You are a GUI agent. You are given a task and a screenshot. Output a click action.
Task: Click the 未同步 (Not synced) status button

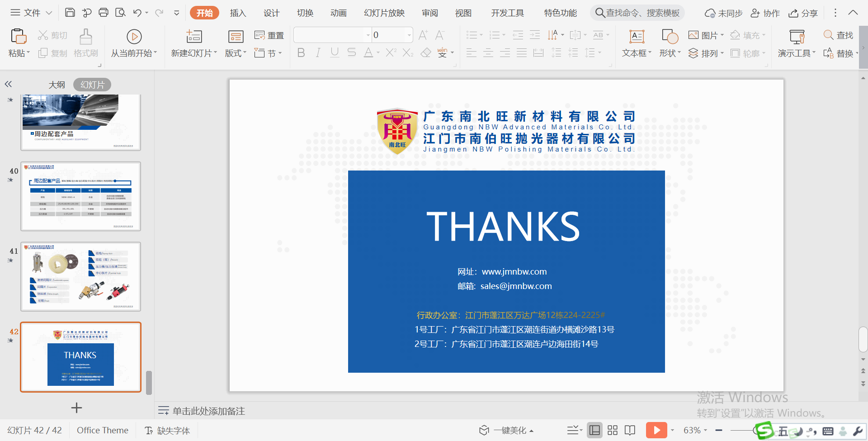click(x=723, y=13)
